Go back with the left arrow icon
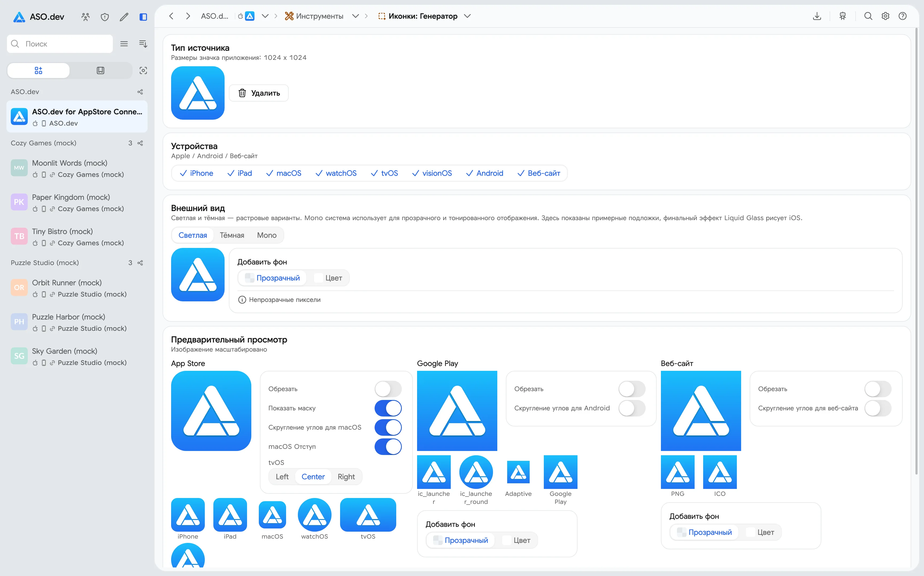The height and width of the screenshot is (576, 924). pyautogui.click(x=172, y=16)
